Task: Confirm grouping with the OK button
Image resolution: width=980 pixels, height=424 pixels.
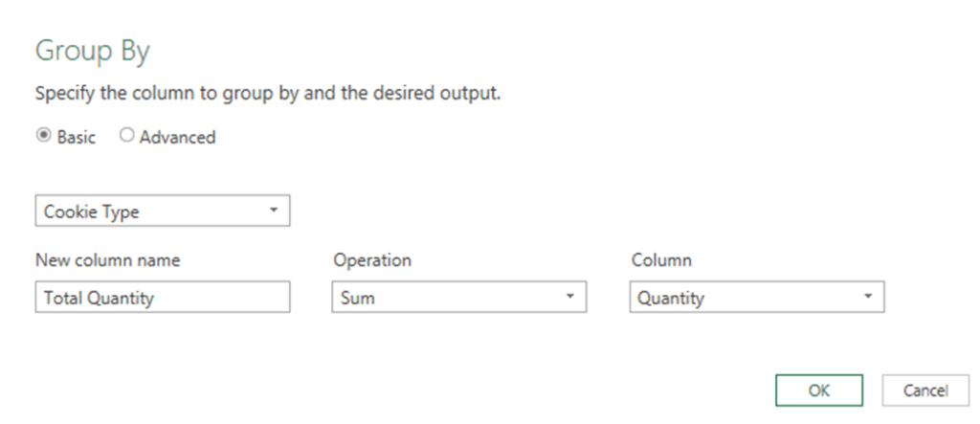Action: click(819, 390)
